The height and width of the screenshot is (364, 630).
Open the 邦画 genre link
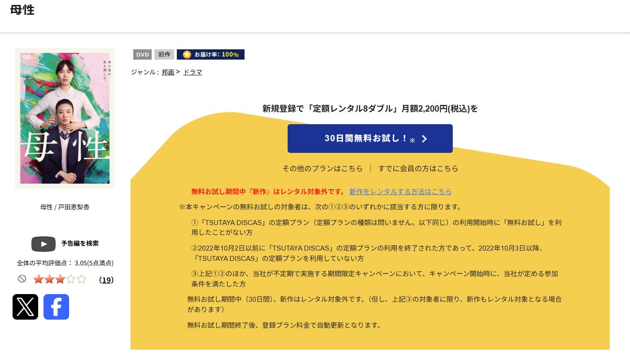168,72
